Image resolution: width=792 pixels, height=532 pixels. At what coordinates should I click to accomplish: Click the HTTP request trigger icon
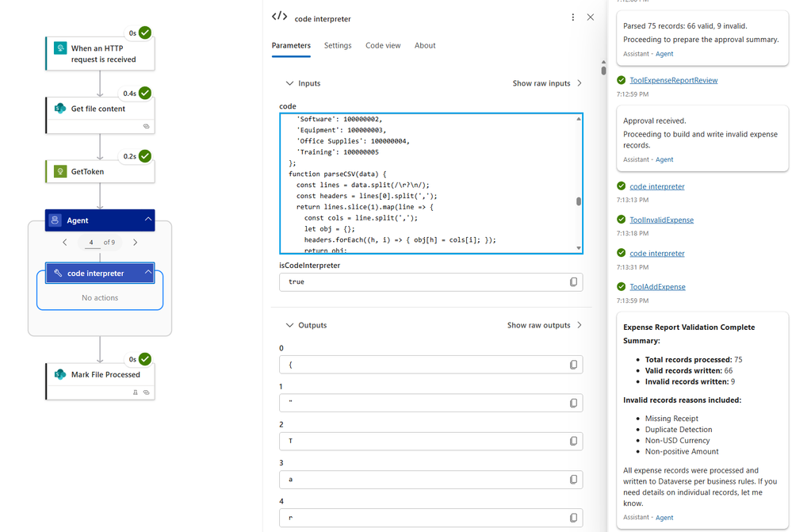pos(60,48)
